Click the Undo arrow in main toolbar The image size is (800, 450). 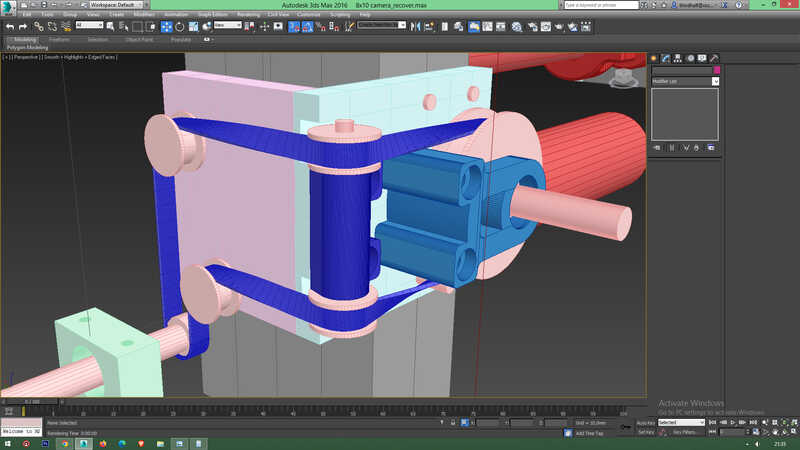tap(9, 26)
